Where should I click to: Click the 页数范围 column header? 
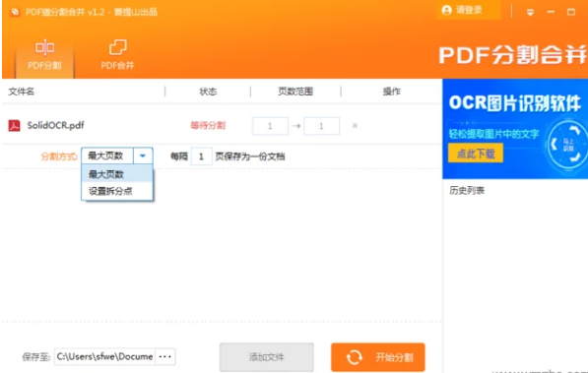click(295, 92)
